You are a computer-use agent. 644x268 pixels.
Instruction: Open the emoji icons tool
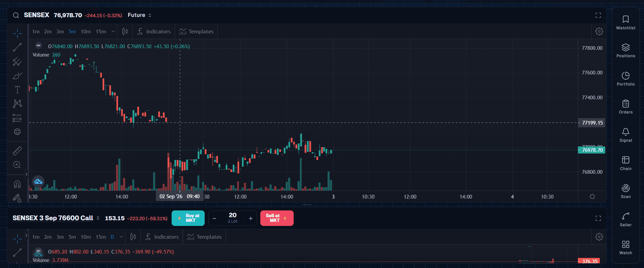[x=17, y=132]
